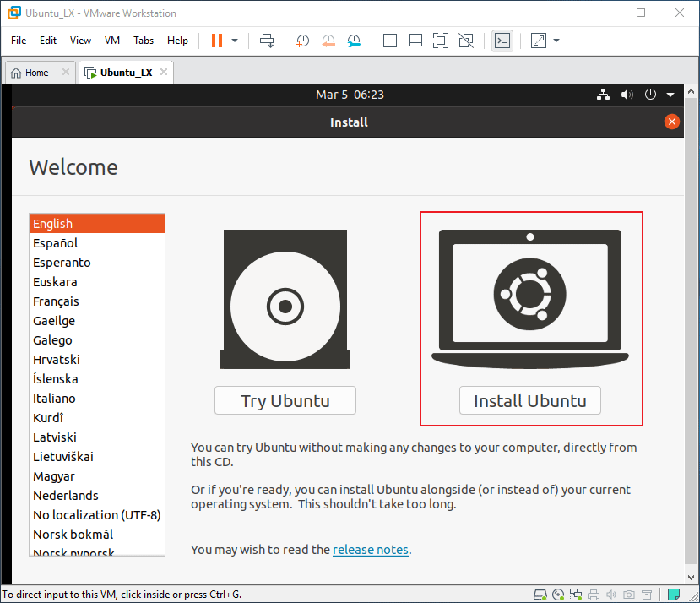Click the sound card status bar icon
The image size is (700, 603).
[x=611, y=595]
